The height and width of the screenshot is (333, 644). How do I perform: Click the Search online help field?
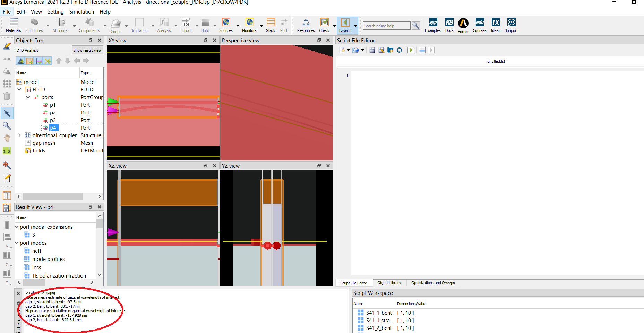click(386, 26)
